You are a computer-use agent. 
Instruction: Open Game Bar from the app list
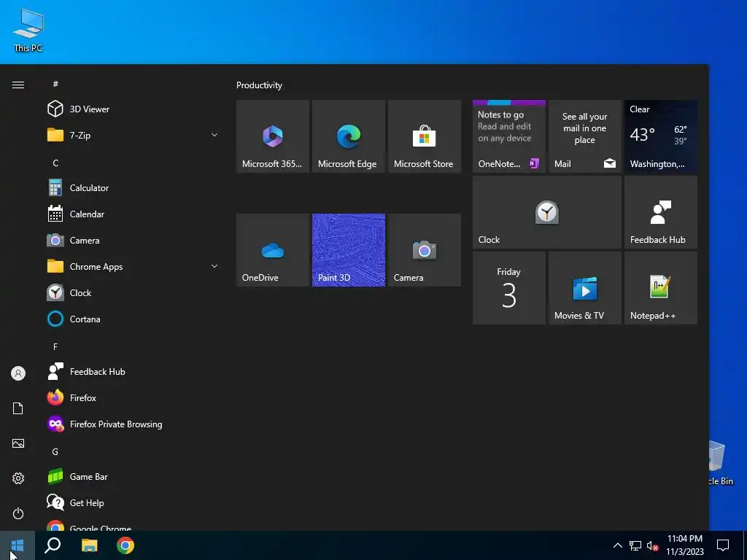pyautogui.click(x=132, y=477)
